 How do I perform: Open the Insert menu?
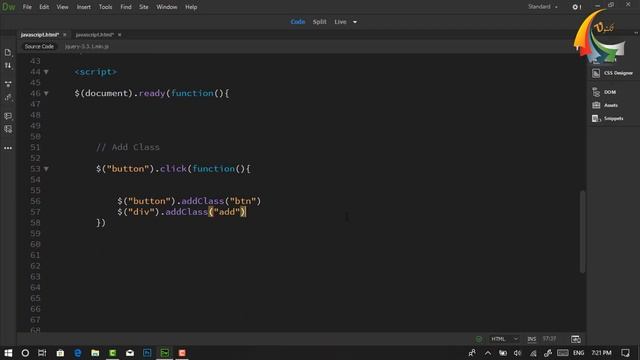(x=84, y=7)
